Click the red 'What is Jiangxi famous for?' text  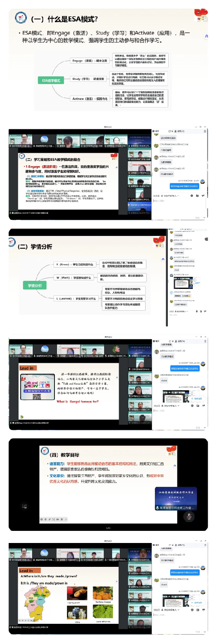(77, 402)
